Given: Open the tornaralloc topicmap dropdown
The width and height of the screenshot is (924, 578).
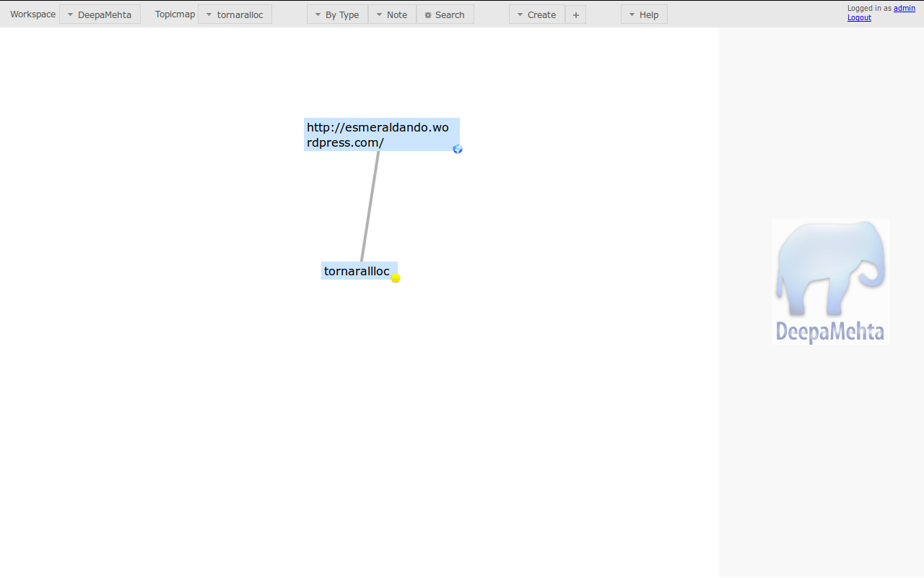Looking at the screenshot, I should pyautogui.click(x=235, y=14).
